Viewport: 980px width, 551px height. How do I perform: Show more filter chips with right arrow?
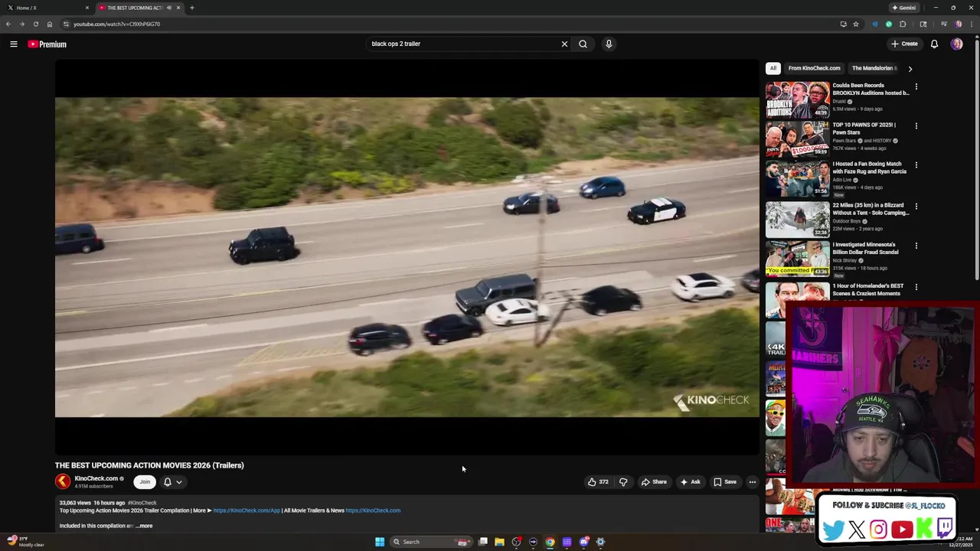910,69
